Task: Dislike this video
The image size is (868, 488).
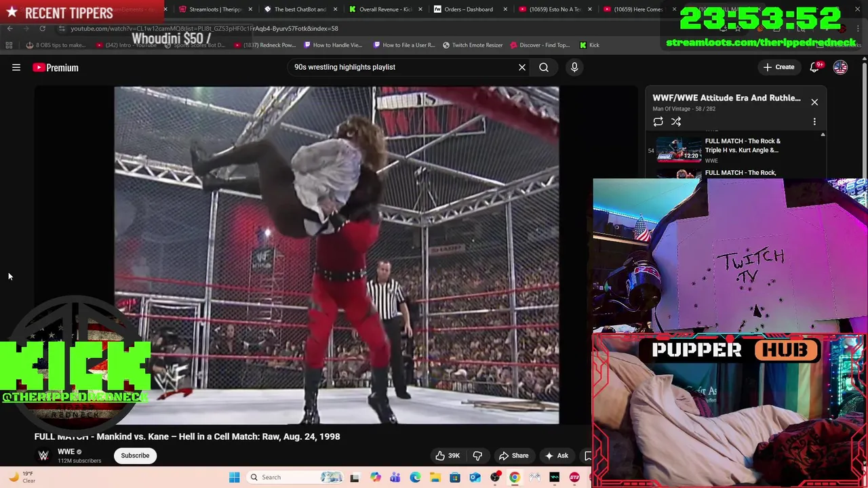Action: [477, 455]
